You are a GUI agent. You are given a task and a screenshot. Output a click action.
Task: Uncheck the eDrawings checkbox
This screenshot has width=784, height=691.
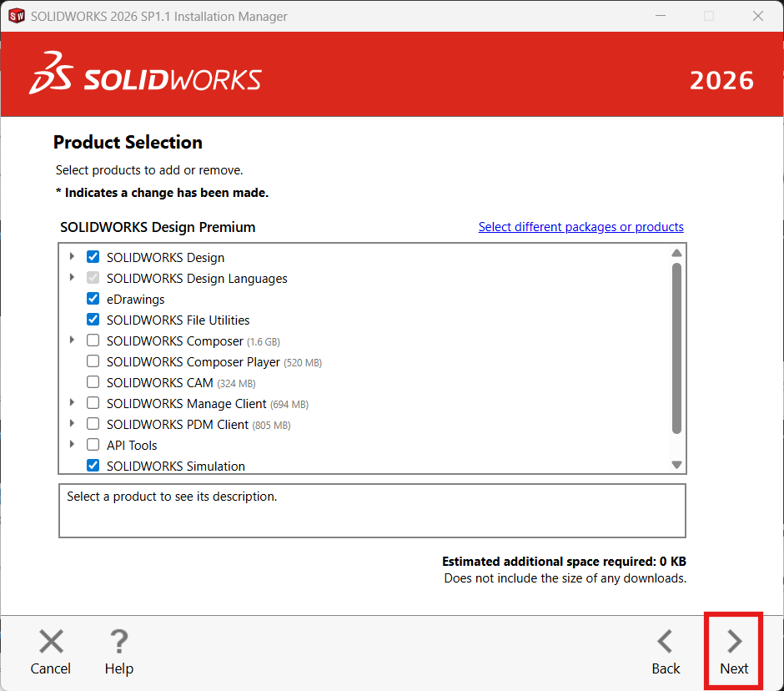click(93, 299)
